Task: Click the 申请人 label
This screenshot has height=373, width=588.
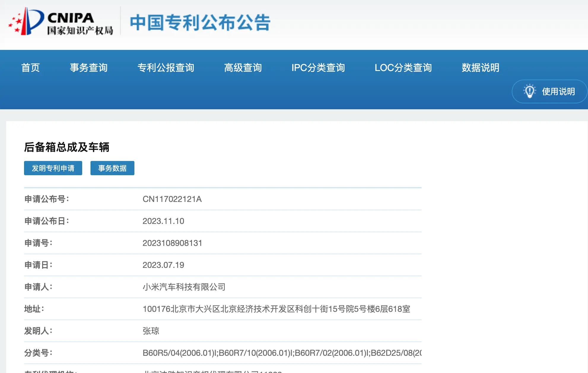Action: [x=38, y=287]
